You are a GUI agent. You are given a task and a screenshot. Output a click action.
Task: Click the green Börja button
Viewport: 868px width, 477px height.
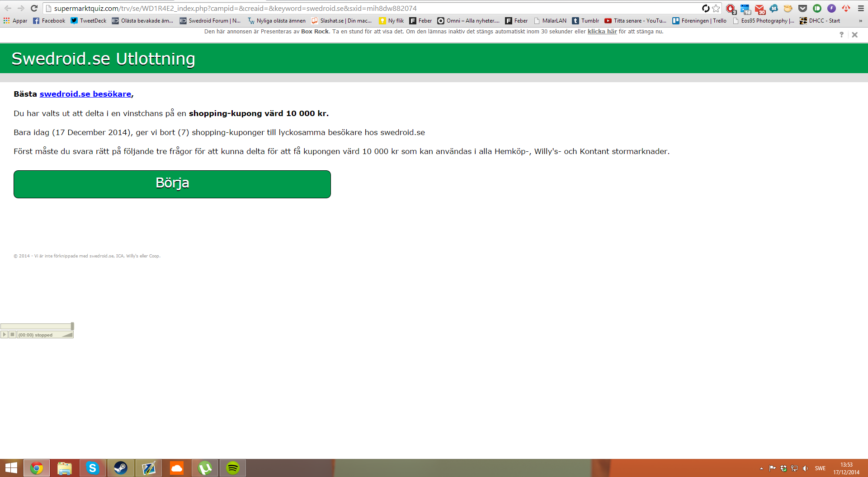click(172, 184)
